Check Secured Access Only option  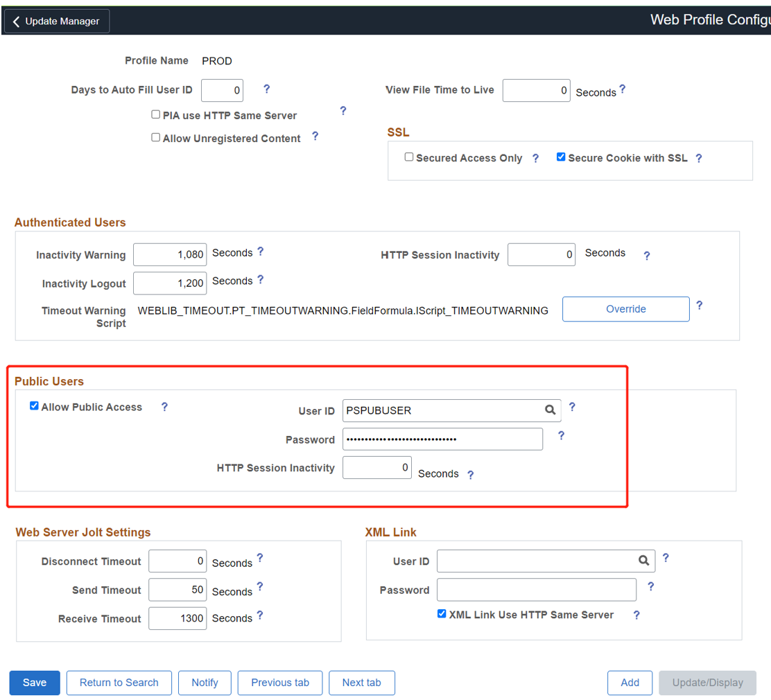click(408, 157)
